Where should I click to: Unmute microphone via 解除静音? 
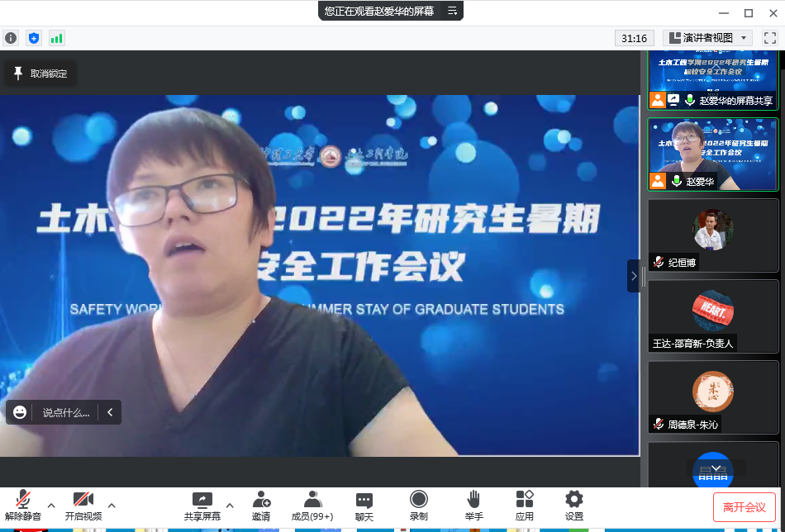point(23,505)
